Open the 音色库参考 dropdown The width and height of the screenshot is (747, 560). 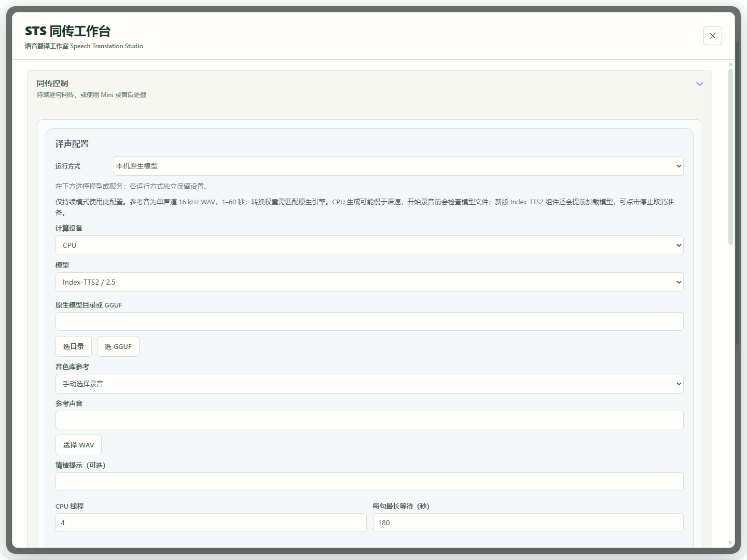369,384
